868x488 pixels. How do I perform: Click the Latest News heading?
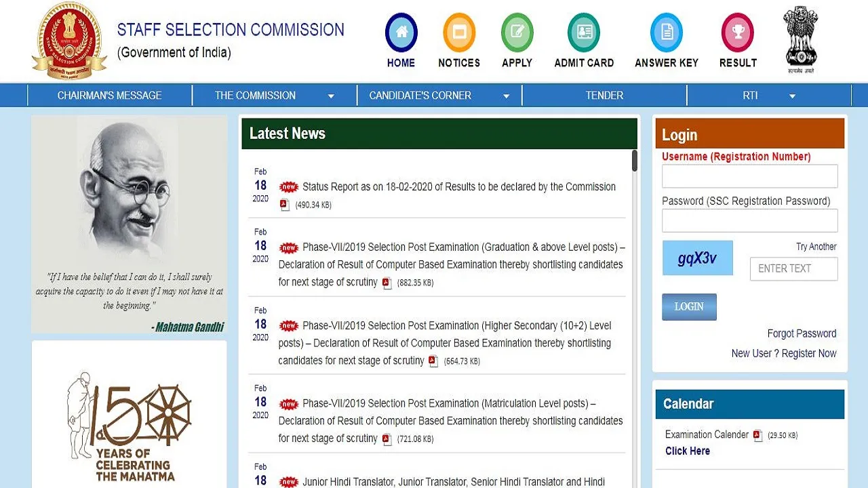(x=288, y=134)
